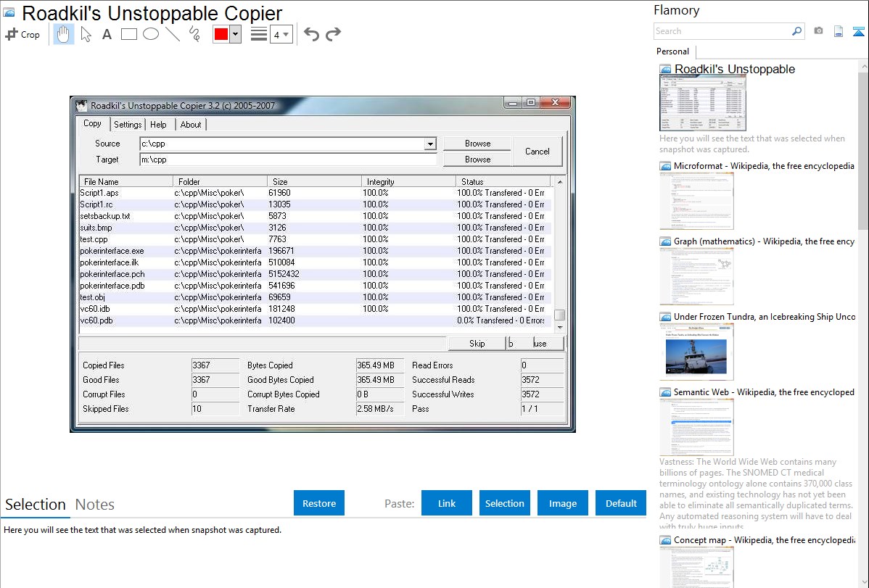This screenshot has width=869, height=588.
Task: Select the suits.bmp file row
Action: coord(316,228)
